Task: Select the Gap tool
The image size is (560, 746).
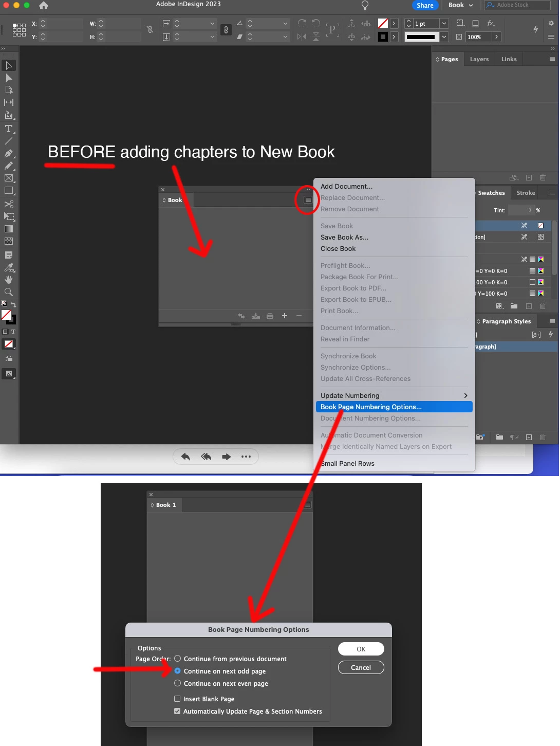Action: 9,102
